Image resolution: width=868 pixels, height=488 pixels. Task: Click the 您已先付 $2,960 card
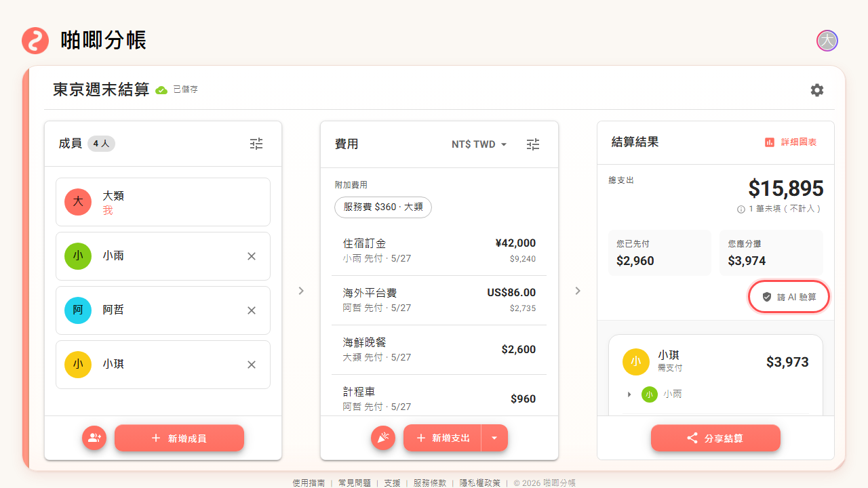click(x=660, y=253)
